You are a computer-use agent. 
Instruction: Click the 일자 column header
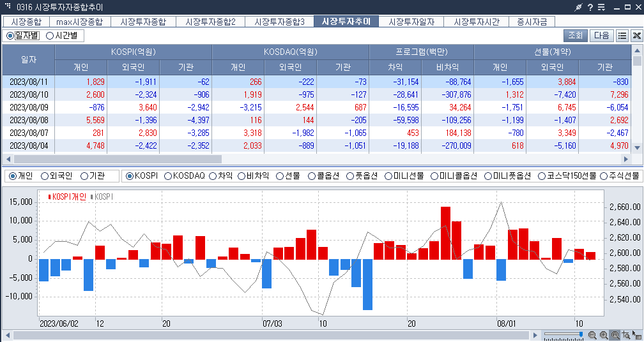coord(29,59)
